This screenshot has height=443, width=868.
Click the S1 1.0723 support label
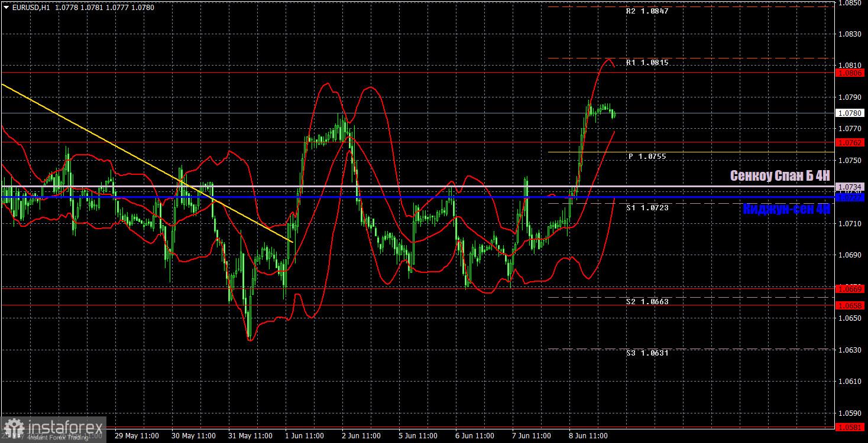(647, 208)
